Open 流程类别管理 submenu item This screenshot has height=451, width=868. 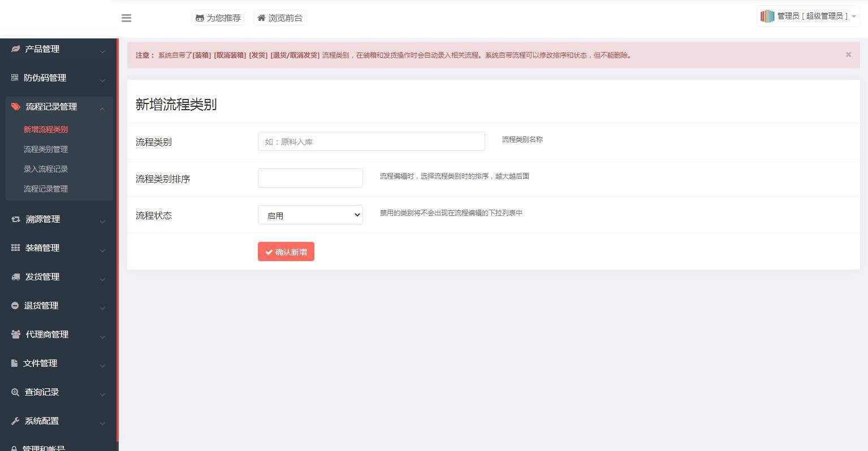[x=46, y=149]
